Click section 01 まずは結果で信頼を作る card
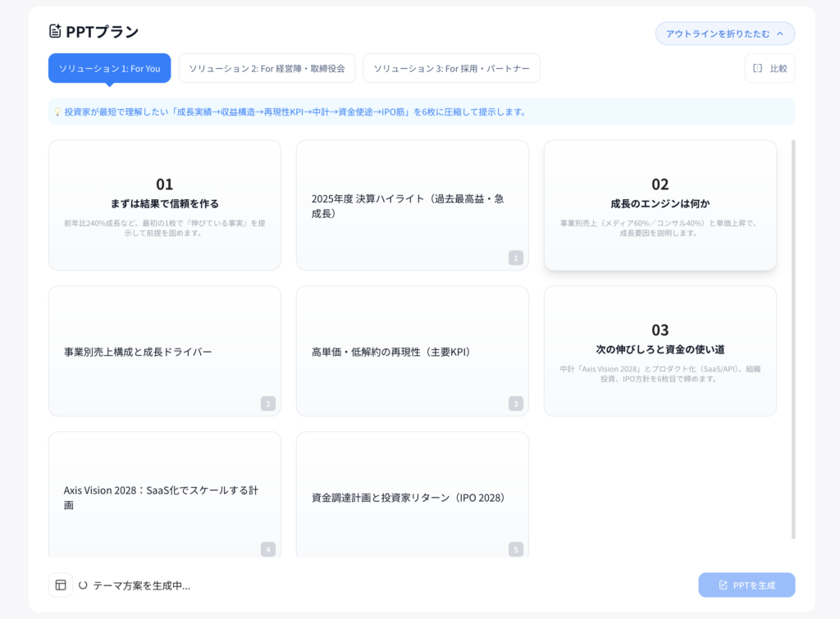 tap(164, 205)
